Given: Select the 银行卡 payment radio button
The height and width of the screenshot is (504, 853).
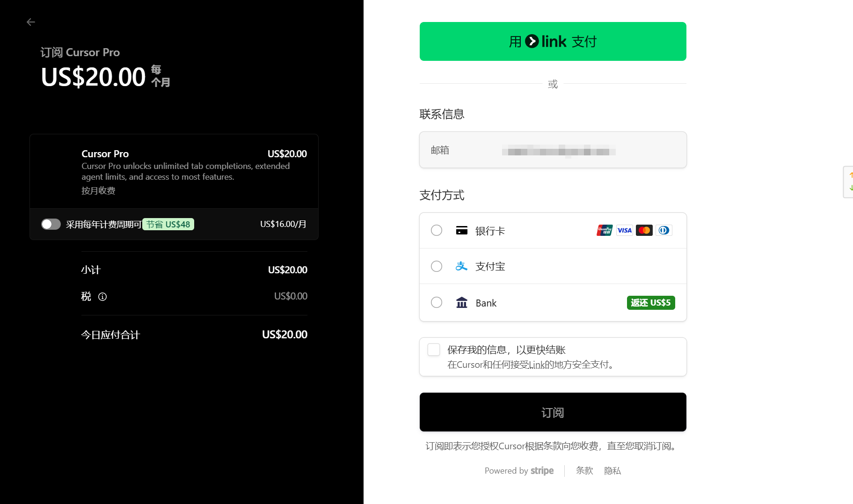Looking at the screenshot, I should (437, 230).
